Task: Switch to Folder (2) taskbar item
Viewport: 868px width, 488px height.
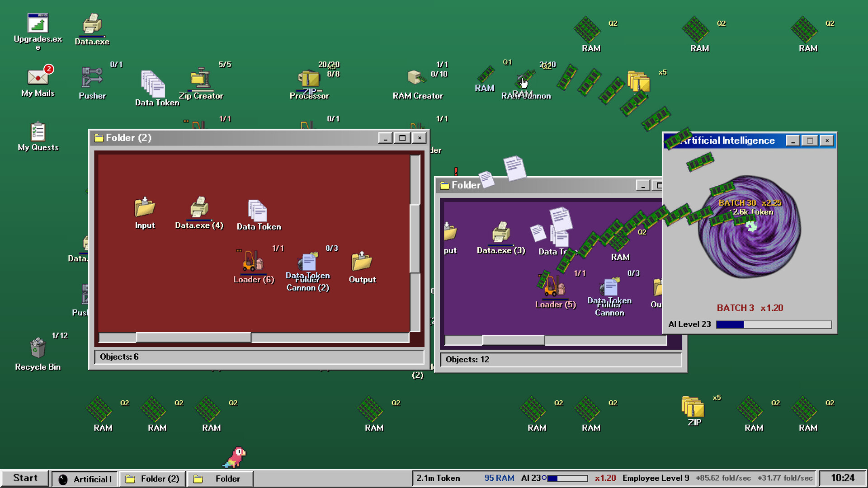Action: point(152,479)
